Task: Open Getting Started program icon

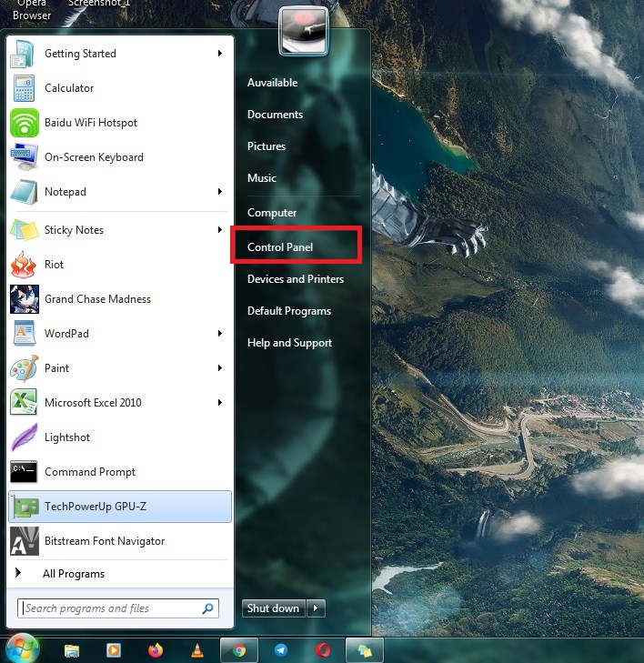Action: click(23, 54)
